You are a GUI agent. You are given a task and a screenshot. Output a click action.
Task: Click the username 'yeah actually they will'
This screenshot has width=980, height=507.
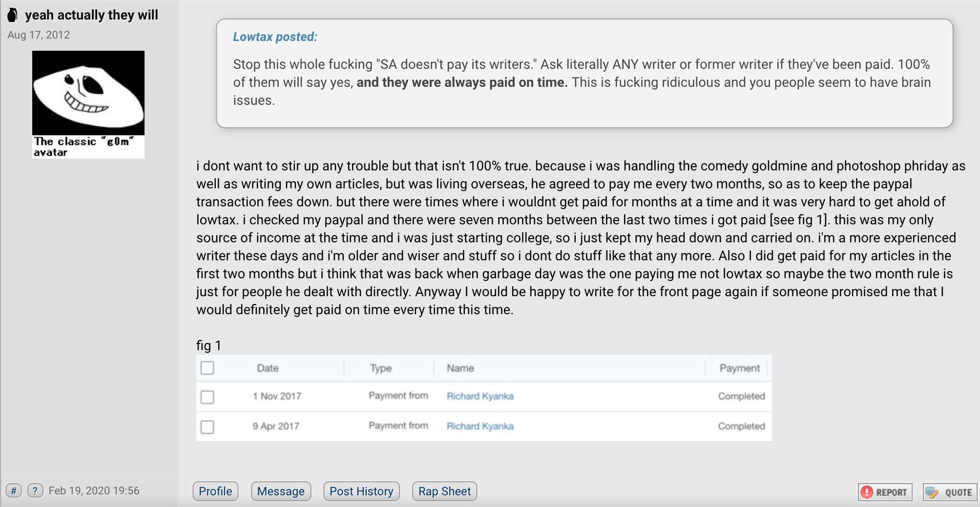(91, 15)
